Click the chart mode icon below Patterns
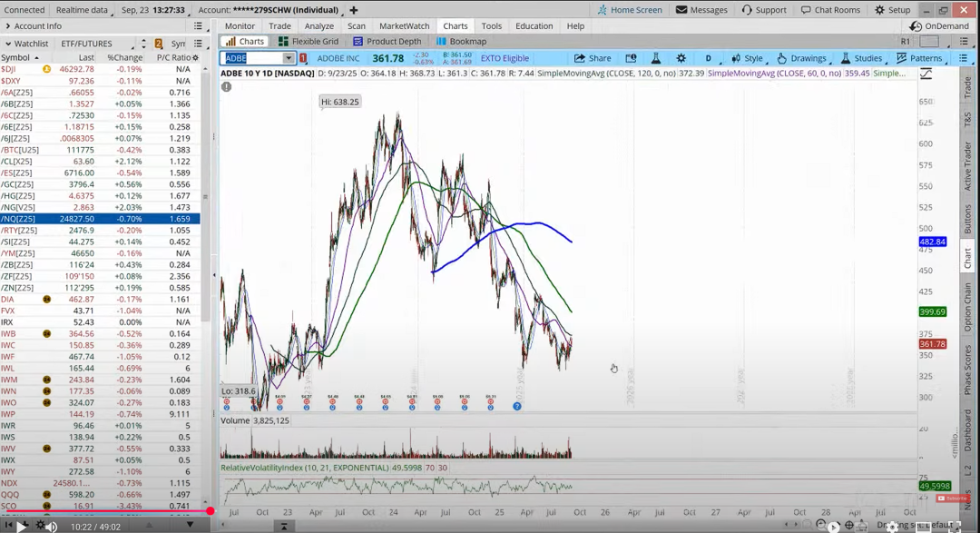The height and width of the screenshot is (533, 980). point(926,74)
